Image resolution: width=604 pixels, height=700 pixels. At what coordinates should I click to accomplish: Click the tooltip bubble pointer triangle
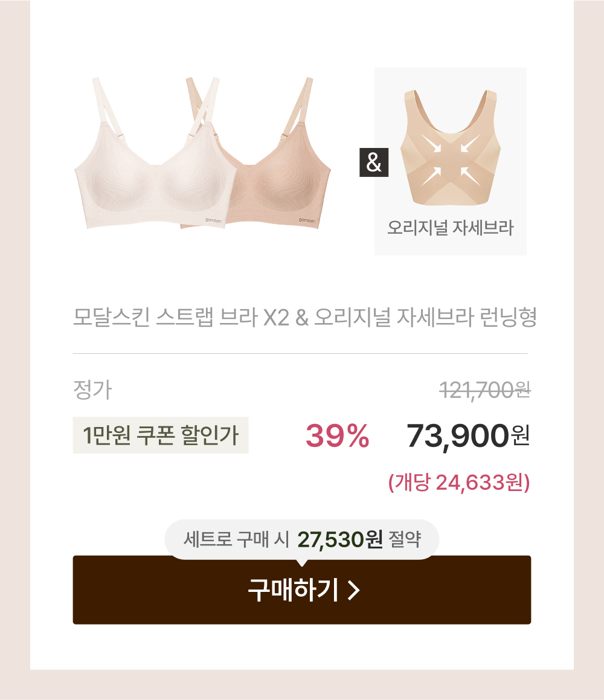point(302,563)
